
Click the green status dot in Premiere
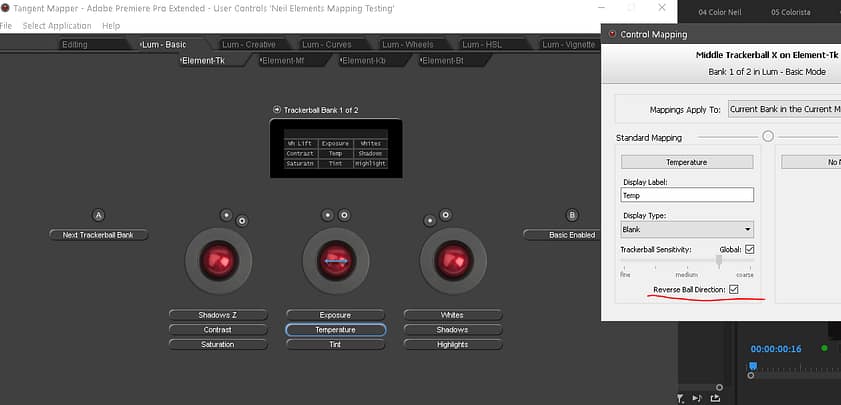824,348
